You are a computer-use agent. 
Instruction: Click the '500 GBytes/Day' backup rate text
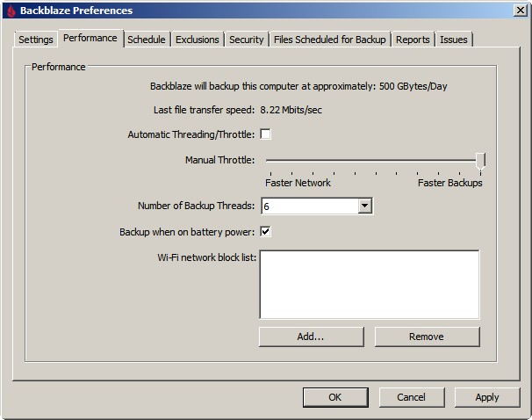coord(413,86)
